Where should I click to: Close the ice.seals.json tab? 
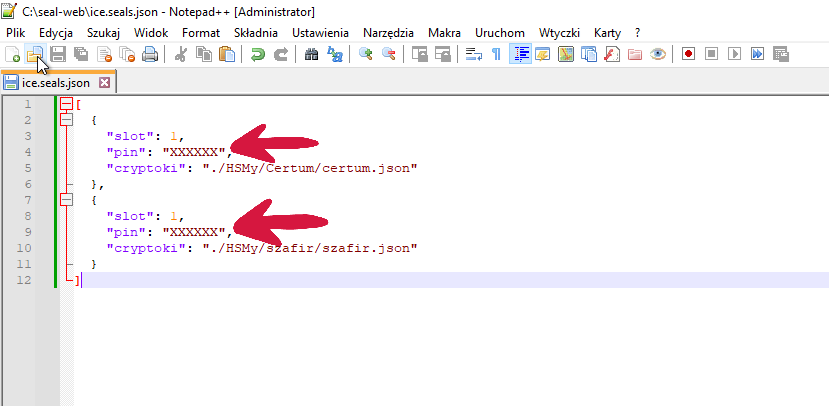[x=104, y=83]
